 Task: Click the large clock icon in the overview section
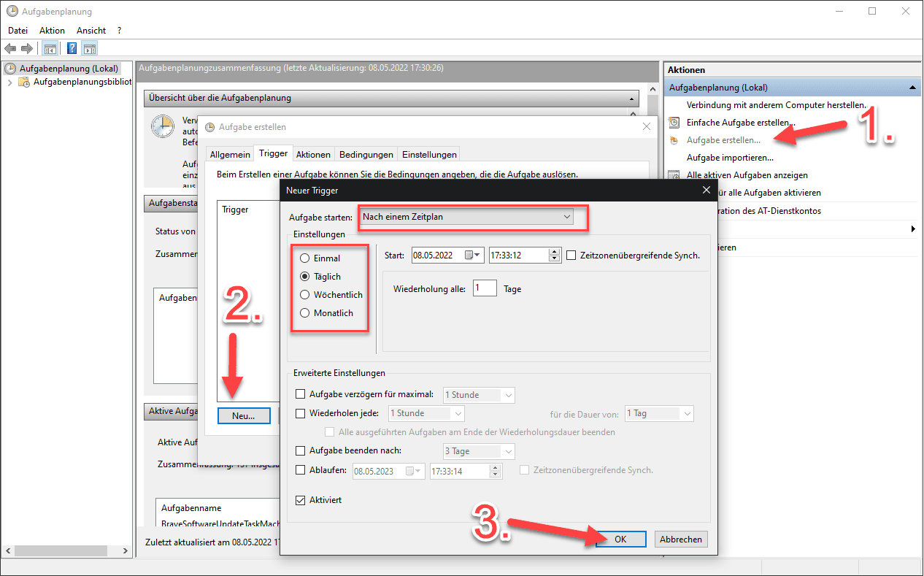pyautogui.click(x=162, y=126)
